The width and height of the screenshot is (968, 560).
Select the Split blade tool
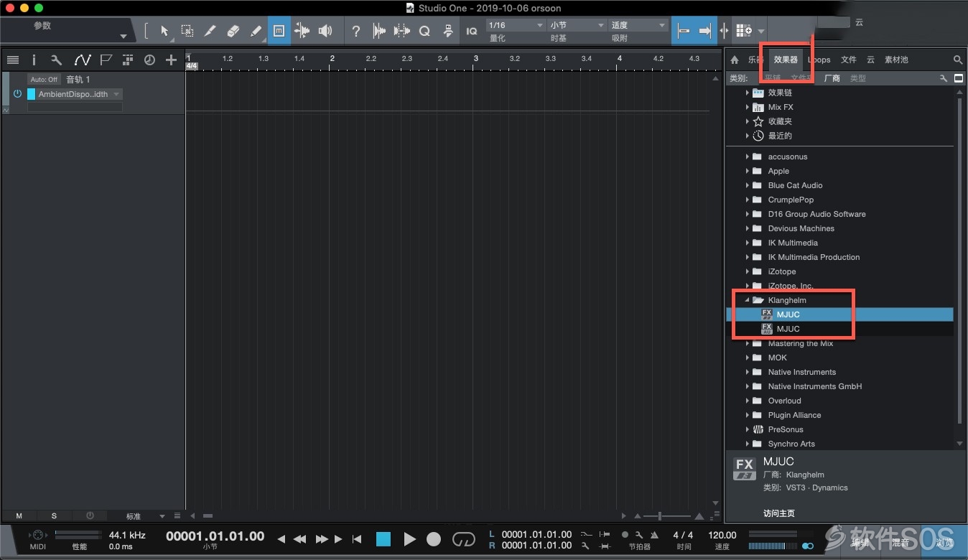(x=210, y=31)
